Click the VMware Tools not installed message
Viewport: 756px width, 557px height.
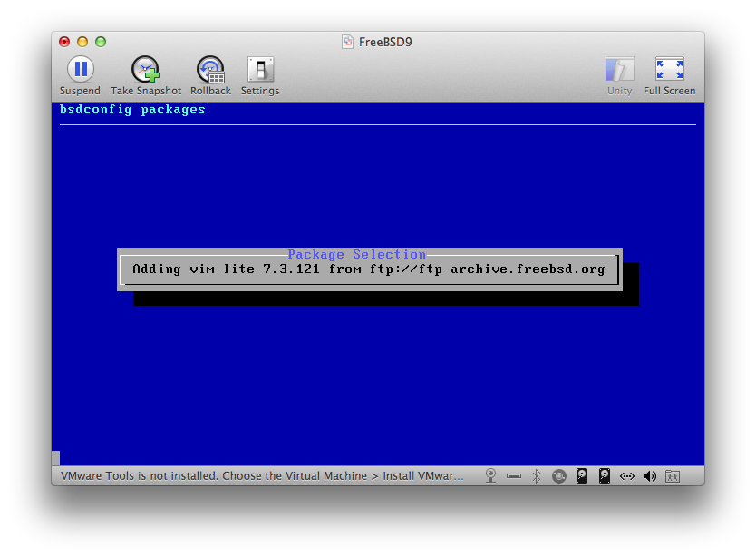point(262,476)
